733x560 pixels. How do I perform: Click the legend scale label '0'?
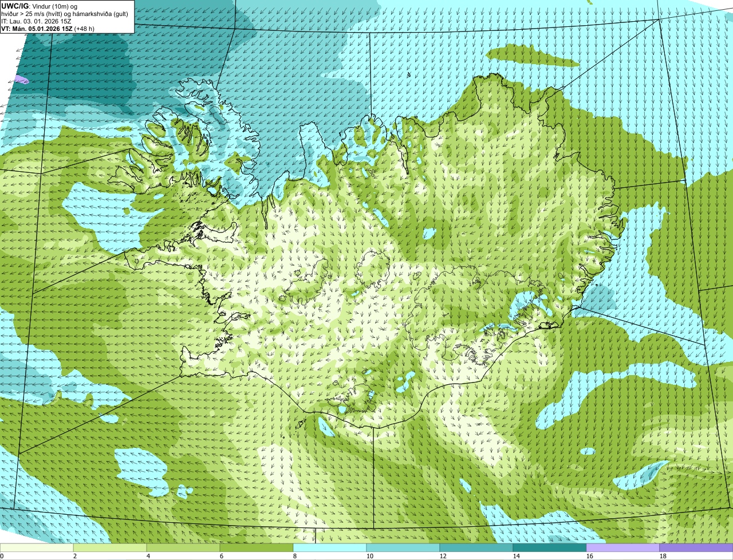pyautogui.click(x=2, y=556)
